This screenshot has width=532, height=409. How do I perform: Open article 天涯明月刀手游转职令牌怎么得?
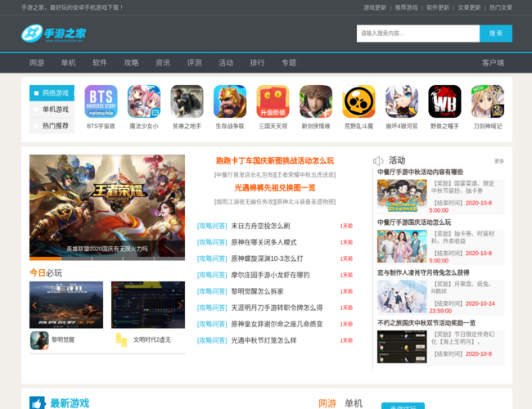click(x=277, y=308)
